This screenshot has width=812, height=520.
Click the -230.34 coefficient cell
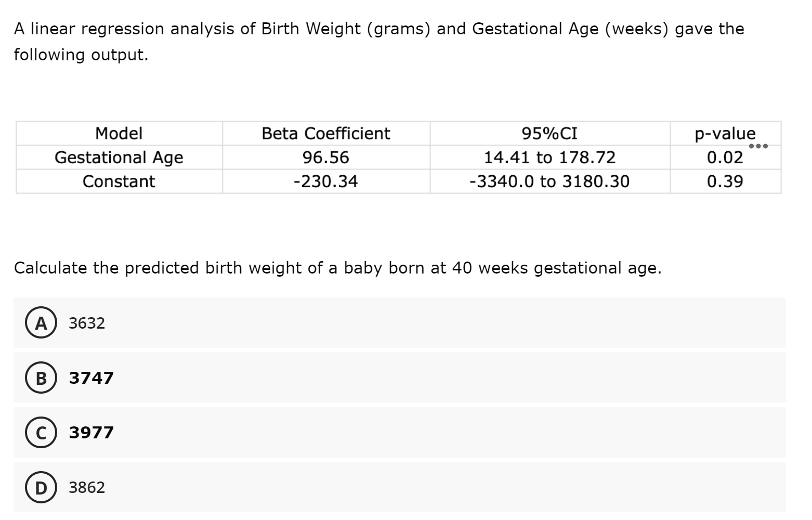pyautogui.click(x=326, y=181)
